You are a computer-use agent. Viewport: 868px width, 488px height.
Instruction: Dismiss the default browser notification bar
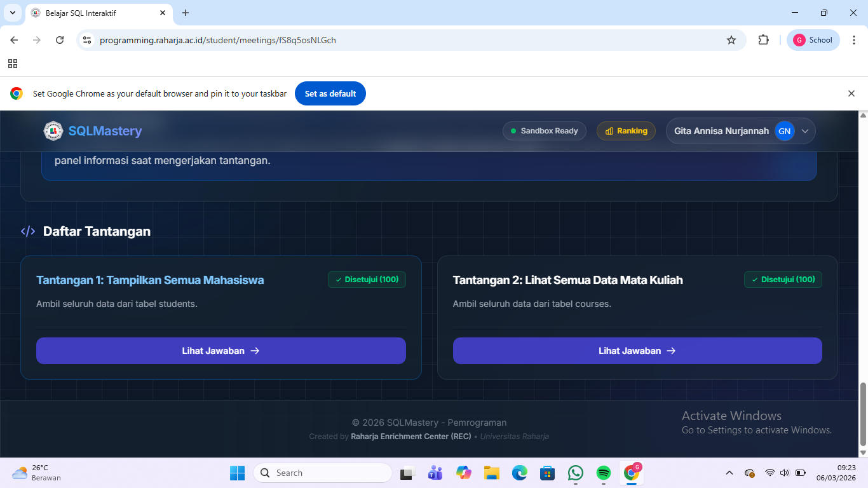pos(851,93)
